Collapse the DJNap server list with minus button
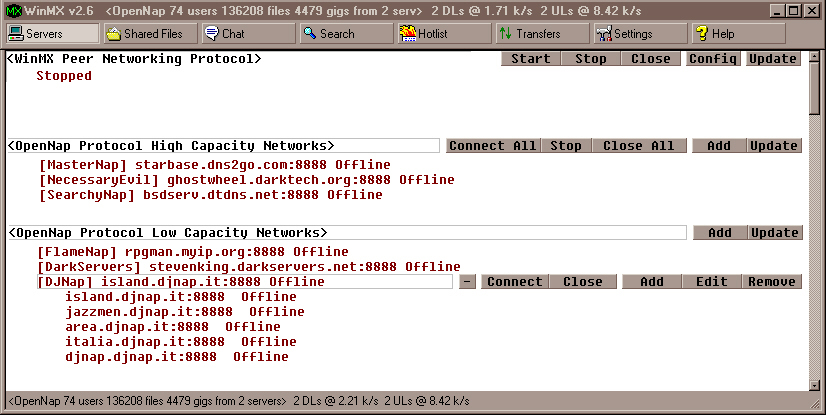 (x=467, y=282)
